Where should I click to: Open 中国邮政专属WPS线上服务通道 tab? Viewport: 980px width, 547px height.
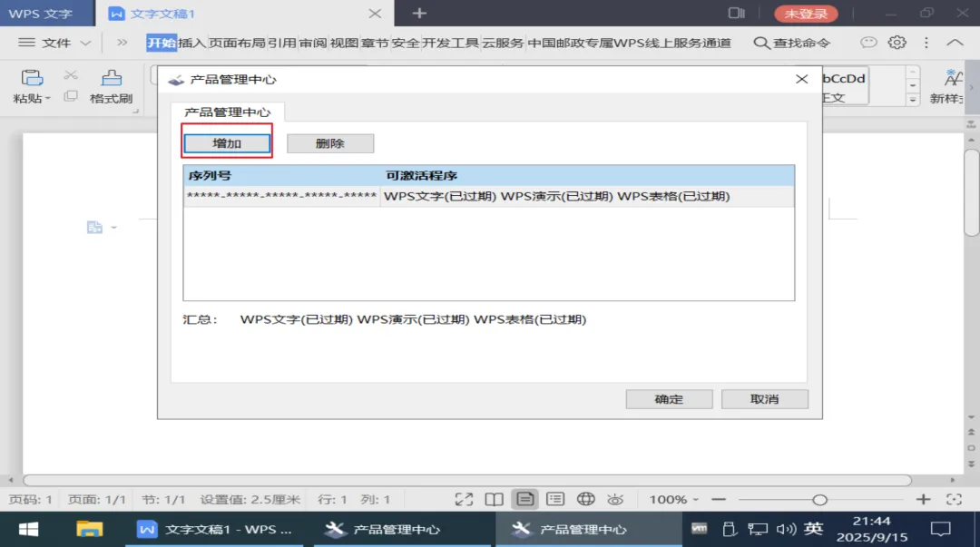click(629, 43)
